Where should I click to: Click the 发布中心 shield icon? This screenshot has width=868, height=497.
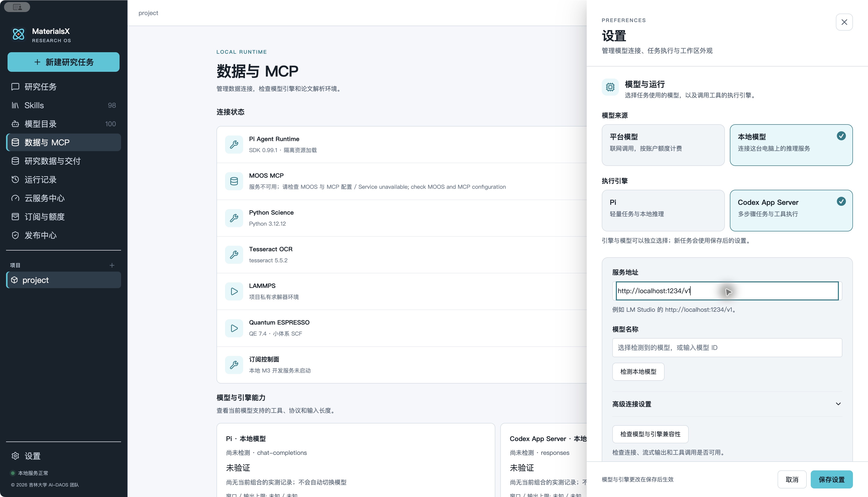(15, 235)
